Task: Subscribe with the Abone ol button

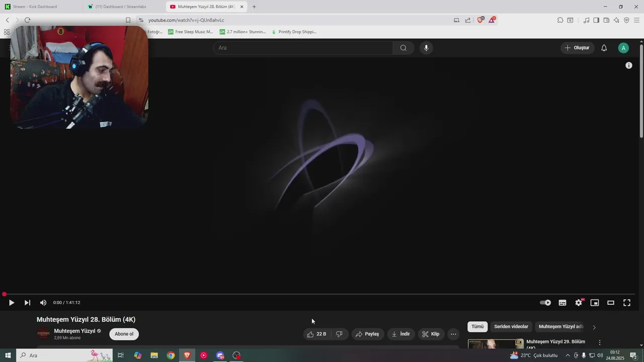Action: point(124,334)
